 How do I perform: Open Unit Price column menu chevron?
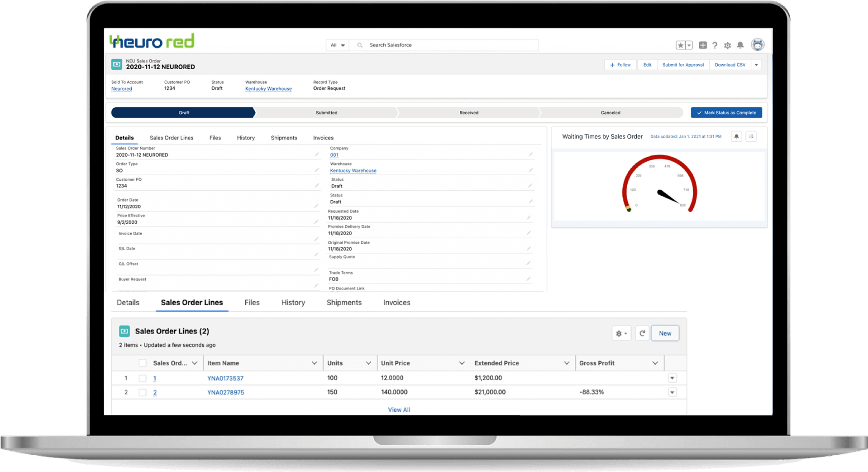(462, 363)
